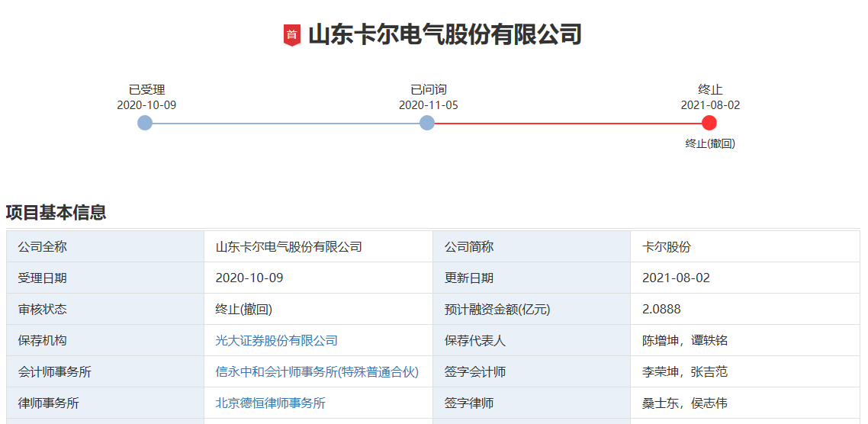868x424 pixels.
Task: Click the 受理日期 label cell
Action: [105, 278]
